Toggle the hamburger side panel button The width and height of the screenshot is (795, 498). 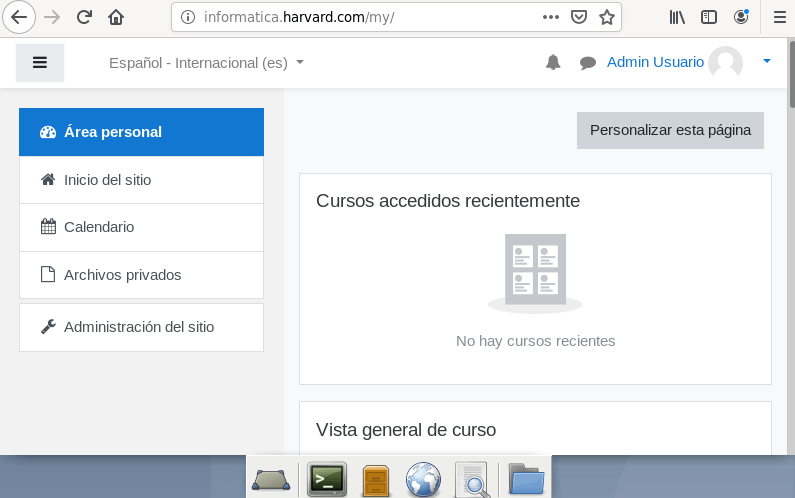point(40,63)
